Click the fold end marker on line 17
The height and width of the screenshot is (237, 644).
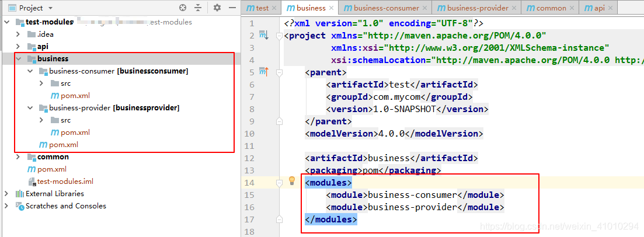point(279,219)
